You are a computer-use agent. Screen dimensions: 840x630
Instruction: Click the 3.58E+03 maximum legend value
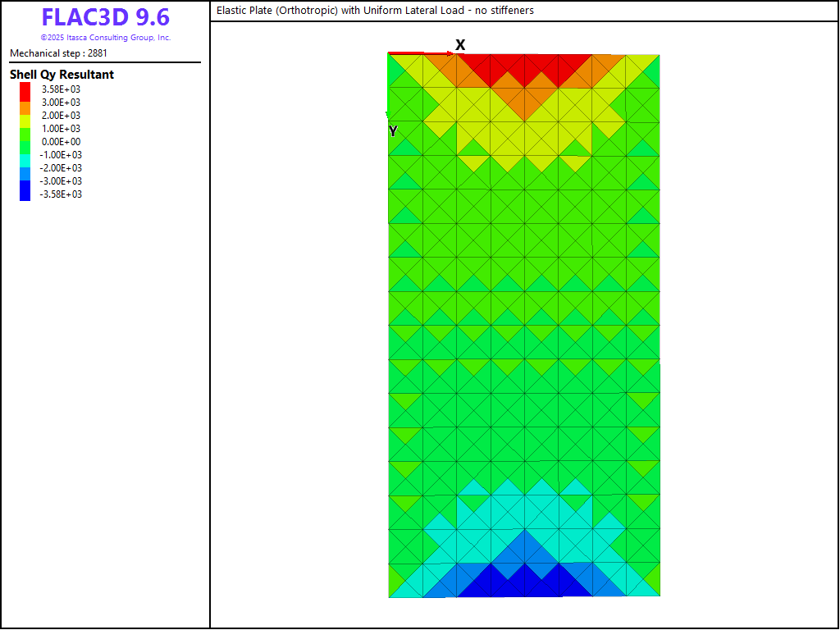(62, 89)
